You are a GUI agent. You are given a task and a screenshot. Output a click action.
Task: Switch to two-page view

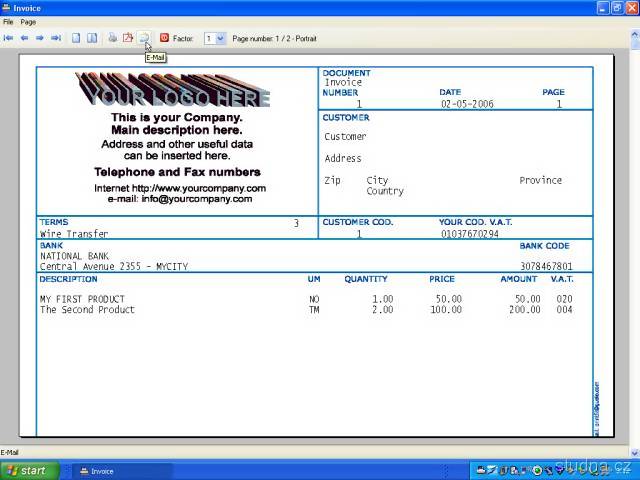[x=92, y=38]
